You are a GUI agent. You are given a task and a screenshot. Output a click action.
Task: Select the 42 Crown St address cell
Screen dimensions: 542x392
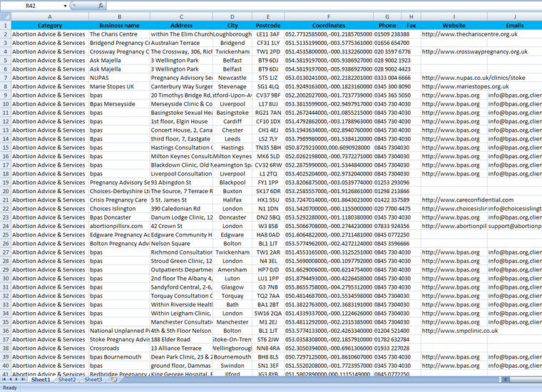click(x=181, y=226)
